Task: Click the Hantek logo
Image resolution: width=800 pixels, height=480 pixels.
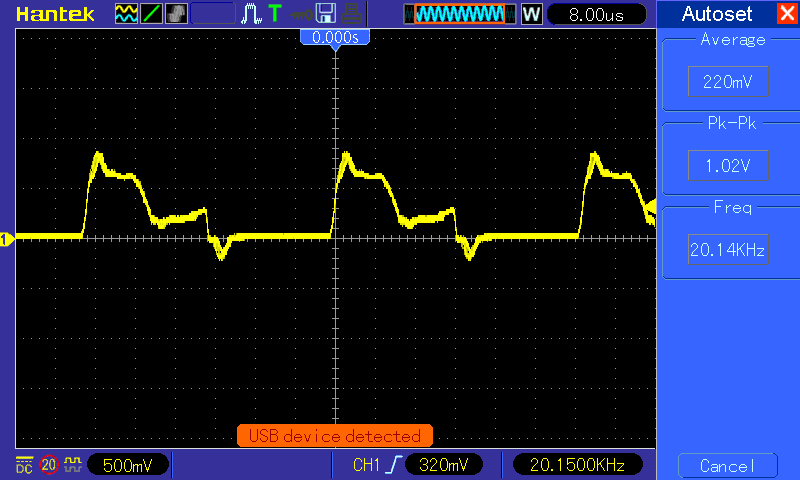Action: point(55,14)
